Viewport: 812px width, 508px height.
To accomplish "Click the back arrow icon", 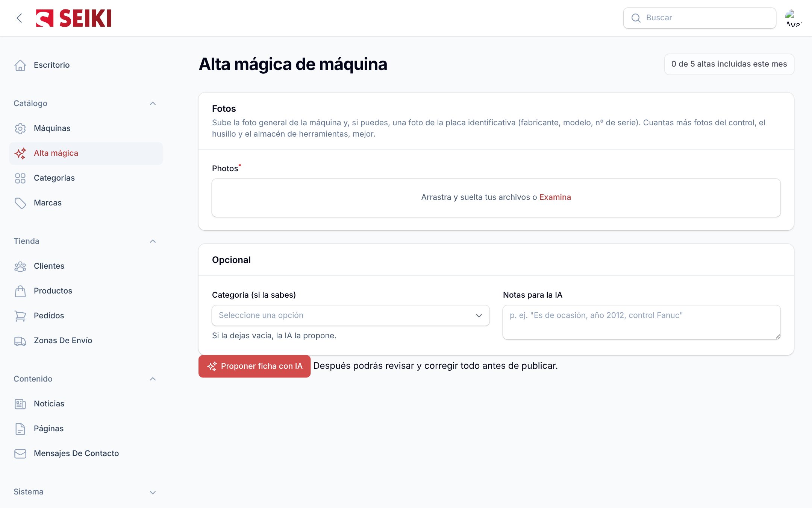I will tap(19, 18).
